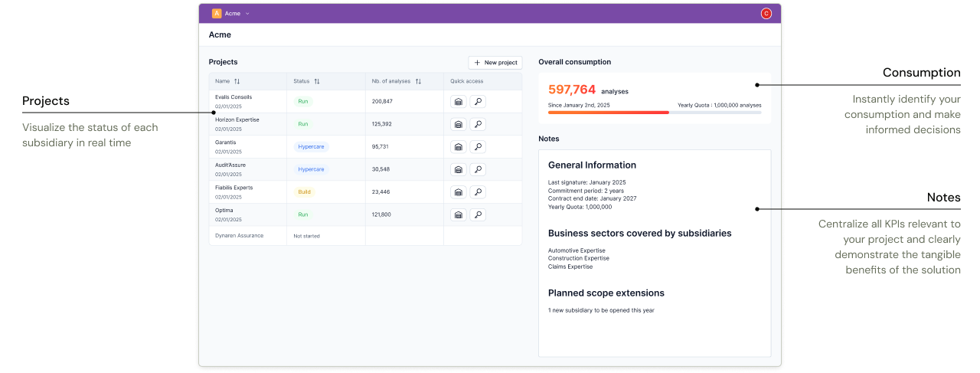Open warehouse icon for Fiabilis Experts
Screen dimensions: 980x373
[x=459, y=191]
